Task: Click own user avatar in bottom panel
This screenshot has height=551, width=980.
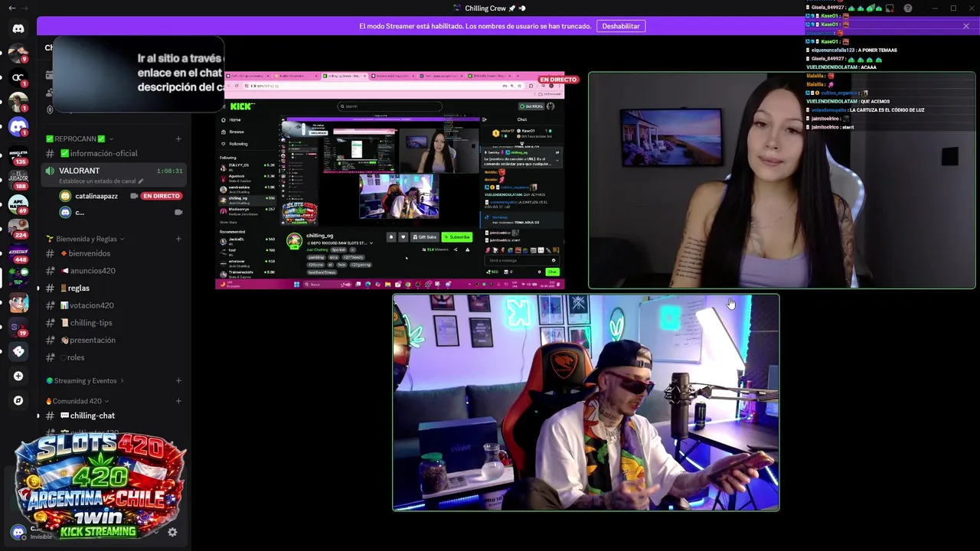Action: [18, 531]
